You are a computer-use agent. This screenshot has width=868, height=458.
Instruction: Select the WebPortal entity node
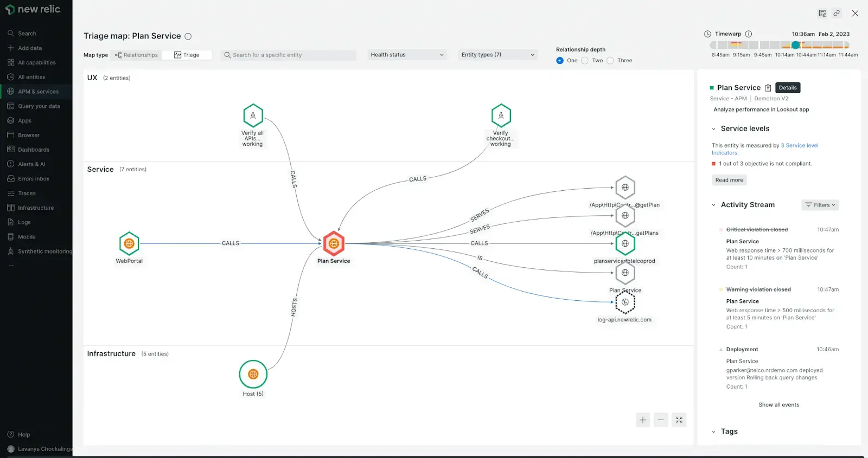point(129,244)
